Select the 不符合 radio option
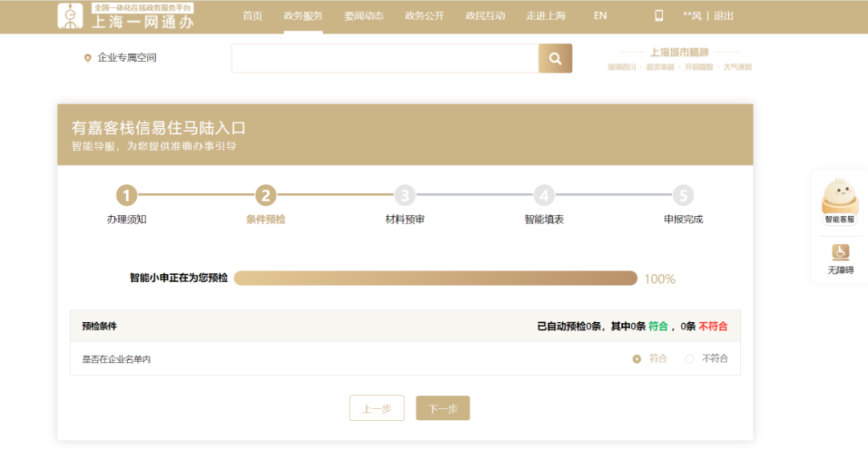The width and height of the screenshot is (868, 450). tap(690, 359)
